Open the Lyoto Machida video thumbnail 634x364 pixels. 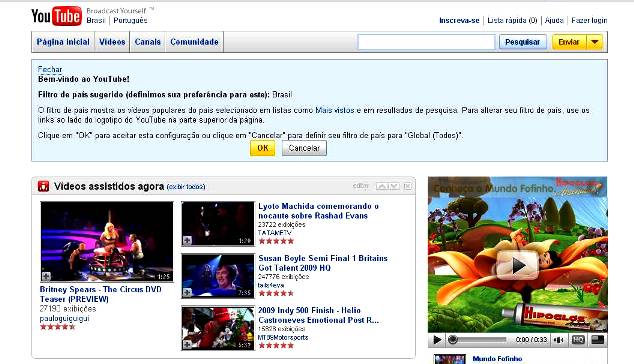[x=218, y=224]
